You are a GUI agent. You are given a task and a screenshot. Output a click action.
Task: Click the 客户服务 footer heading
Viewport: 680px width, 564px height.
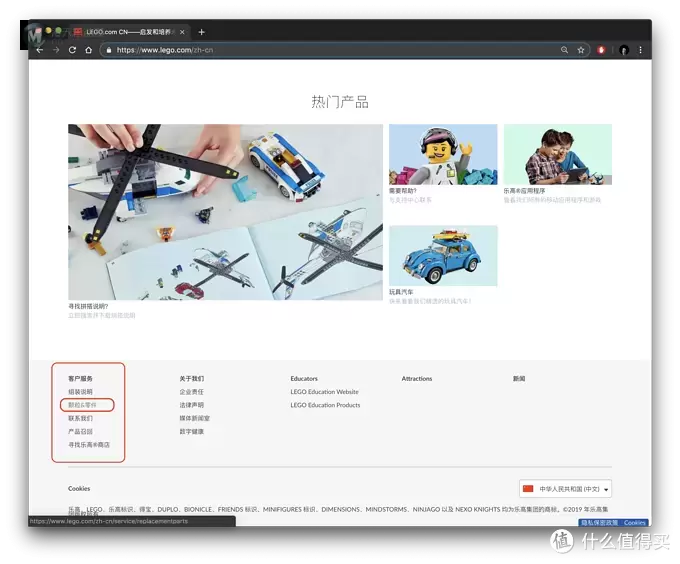click(80, 378)
